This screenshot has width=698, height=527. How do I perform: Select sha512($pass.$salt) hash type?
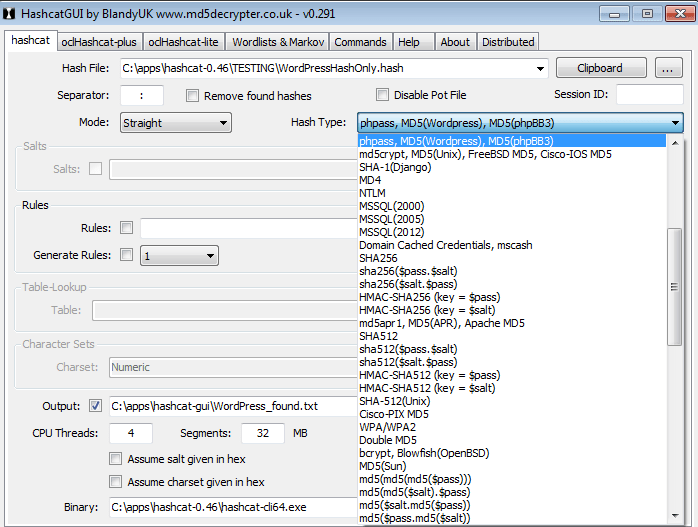click(x=512, y=349)
